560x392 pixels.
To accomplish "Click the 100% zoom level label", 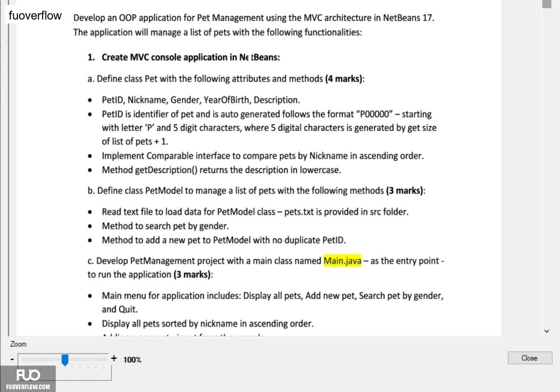I will [x=132, y=360].
